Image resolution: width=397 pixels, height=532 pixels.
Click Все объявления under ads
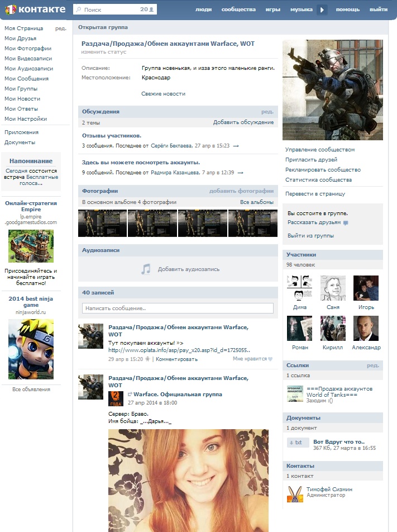click(31, 389)
